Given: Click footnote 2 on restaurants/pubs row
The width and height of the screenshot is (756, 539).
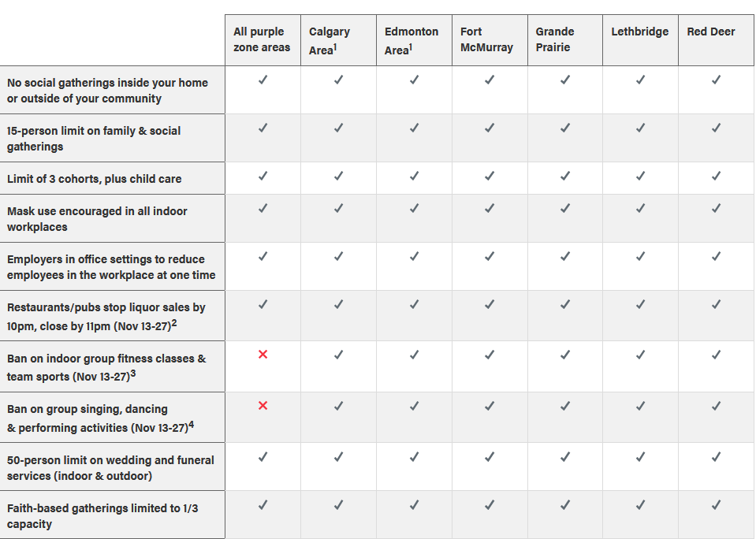Looking at the screenshot, I should (x=174, y=322).
